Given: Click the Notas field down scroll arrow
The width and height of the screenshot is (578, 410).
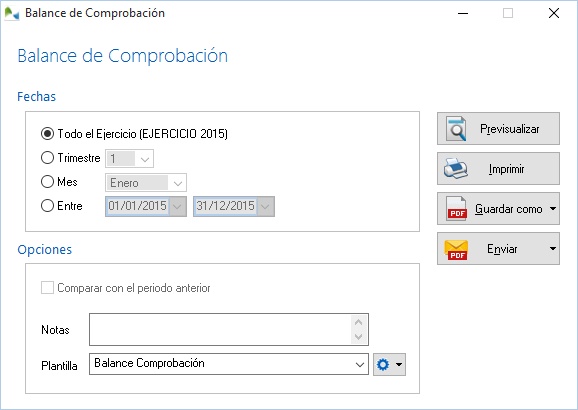Looking at the screenshot, I should [358, 337].
